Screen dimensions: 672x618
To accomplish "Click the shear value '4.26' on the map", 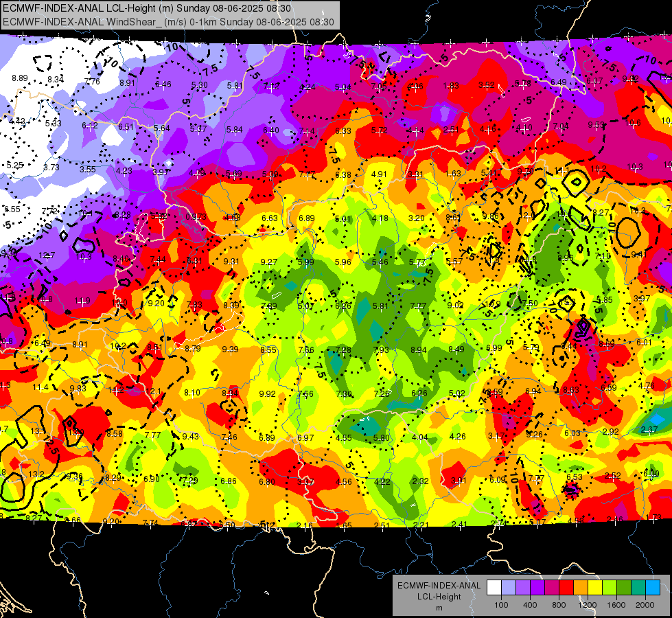I will [457, 437].
